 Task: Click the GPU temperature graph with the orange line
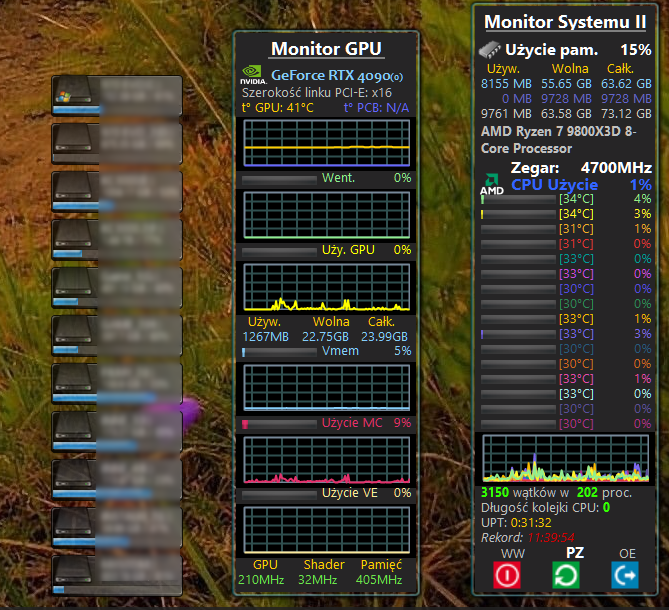click(x=326, y=143)
